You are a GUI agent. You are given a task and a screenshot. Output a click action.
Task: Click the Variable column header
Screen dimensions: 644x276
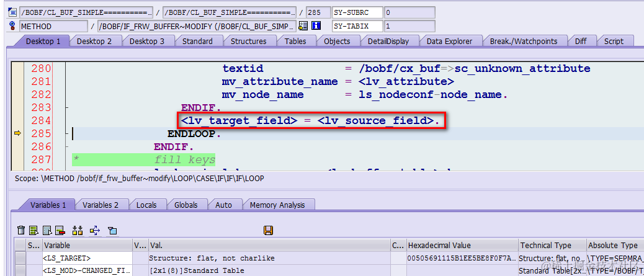point(87,245)
